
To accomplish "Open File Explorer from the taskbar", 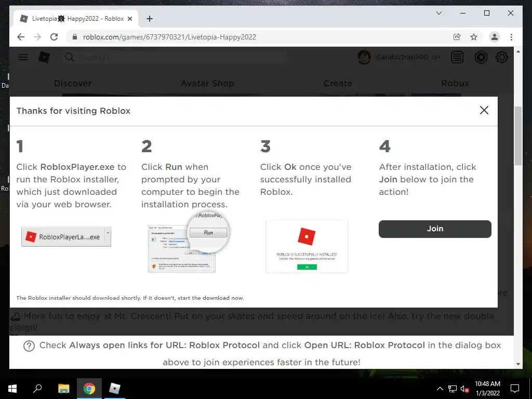I will point(63,389).
